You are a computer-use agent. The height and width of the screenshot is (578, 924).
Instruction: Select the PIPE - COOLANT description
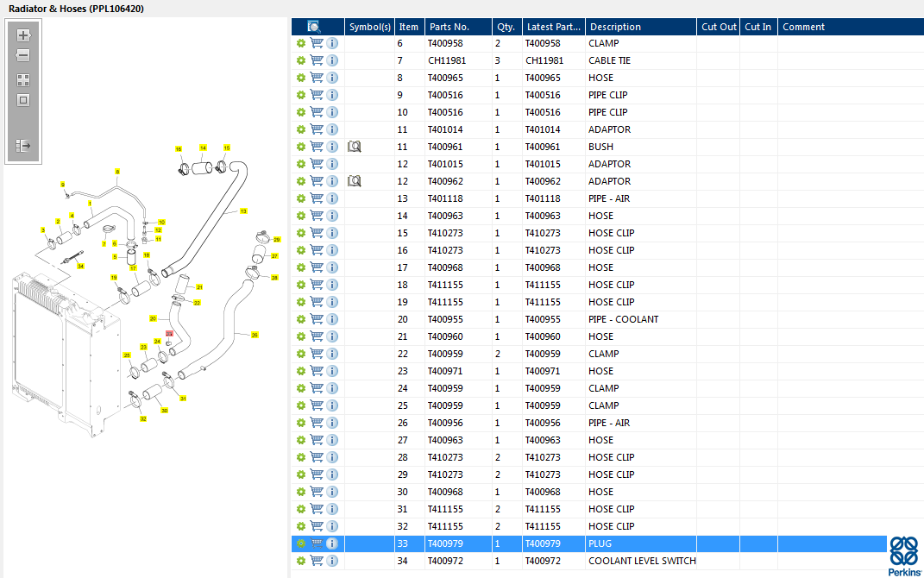[623, 319]
